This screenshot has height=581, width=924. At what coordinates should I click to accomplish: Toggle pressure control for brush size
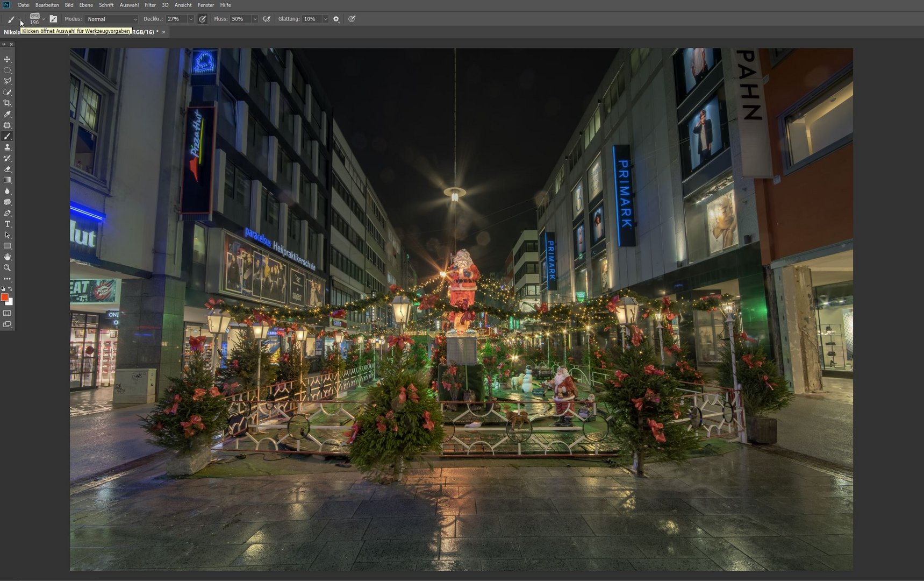(x=352, y=19)
